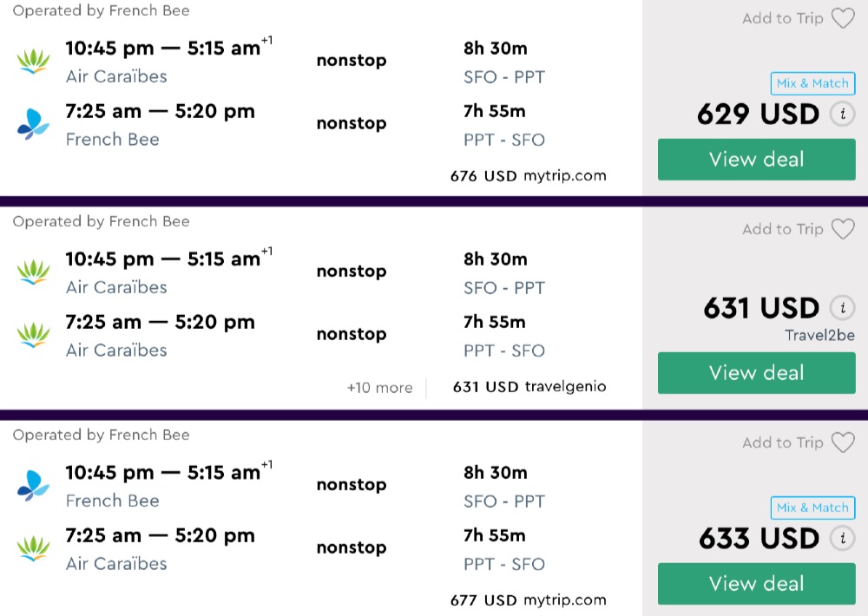Click the French Bee logo on the first result's return
The image size is (868, 616).
pos(33,125)
